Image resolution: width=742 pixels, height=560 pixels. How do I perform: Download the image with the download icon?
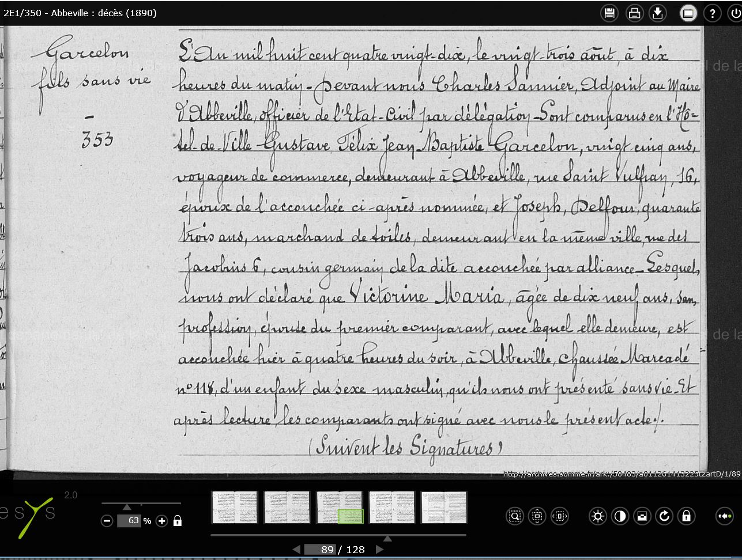[x=657, y=13]
